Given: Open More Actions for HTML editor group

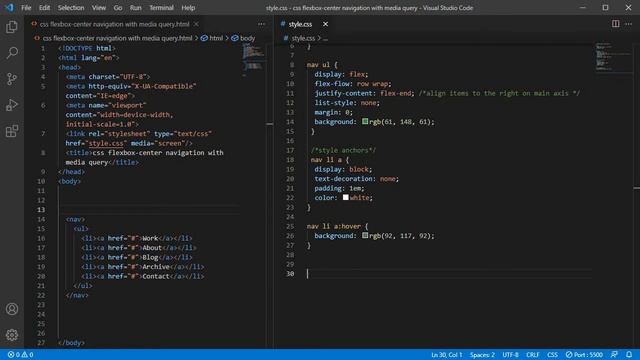Looking at the screenshot, I should pyautogui.click(x=261, y=24).
